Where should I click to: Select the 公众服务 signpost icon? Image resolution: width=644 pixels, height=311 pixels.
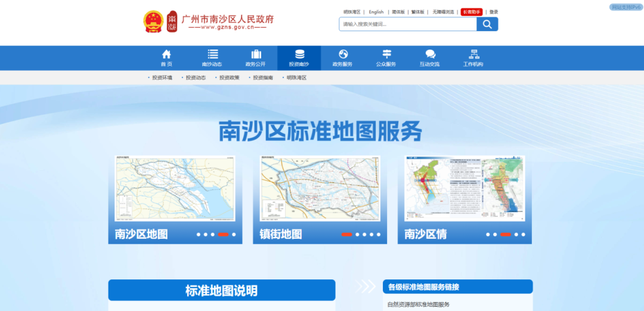(386, 54)
